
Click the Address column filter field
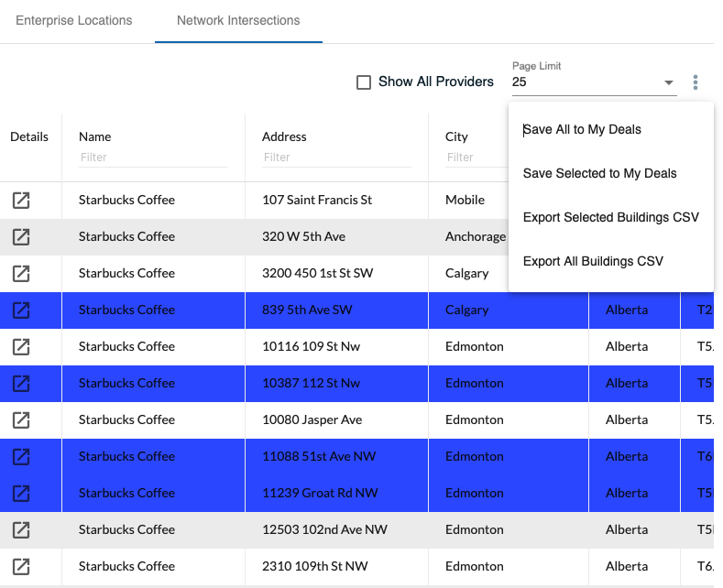(x=335, y=158)
